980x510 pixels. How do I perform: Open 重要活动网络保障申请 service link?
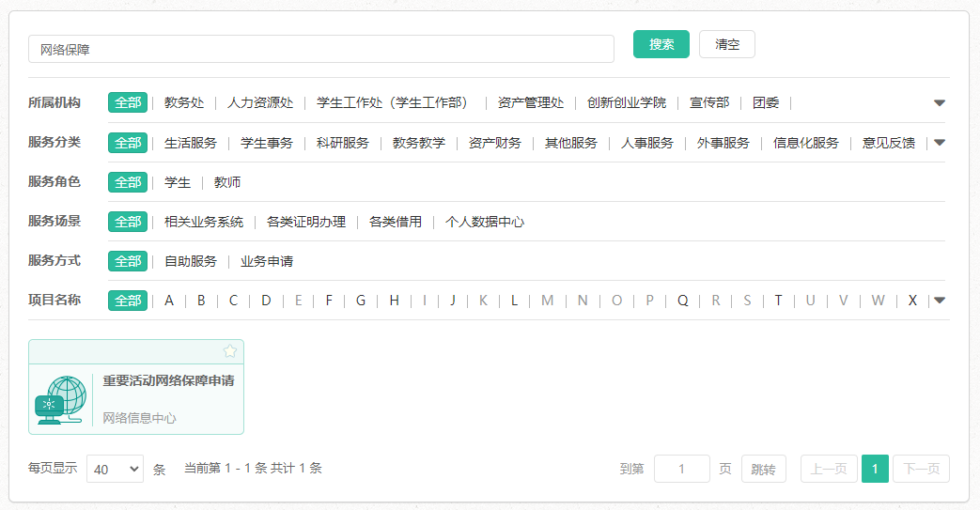pyautogui.click(x=168, y=380)
